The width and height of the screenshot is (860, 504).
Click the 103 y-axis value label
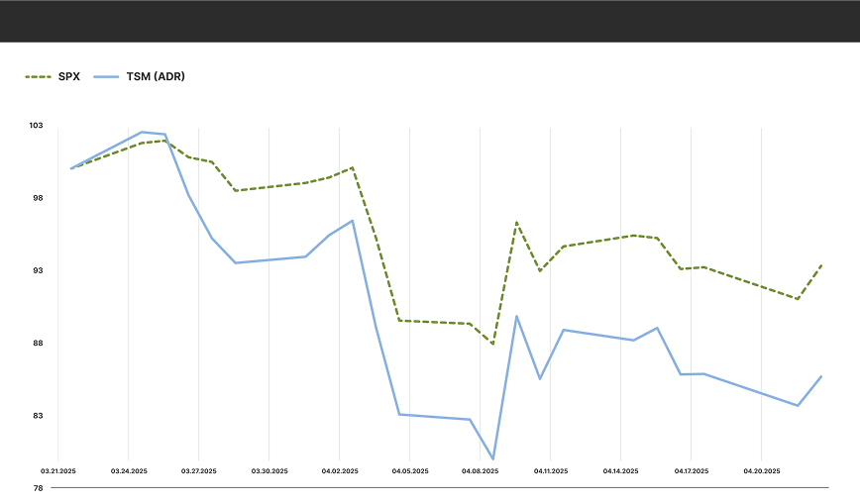click(x=37, y=126)
